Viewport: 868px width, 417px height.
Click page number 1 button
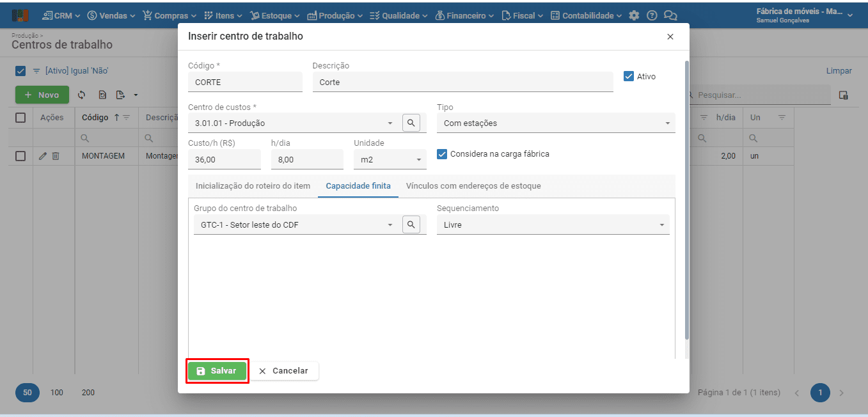[x=820, y=393]
